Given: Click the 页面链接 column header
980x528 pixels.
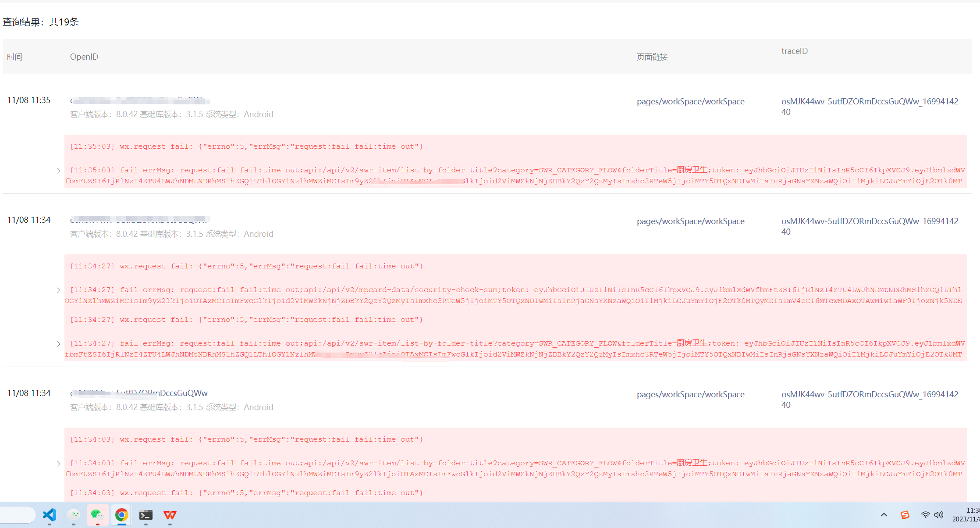Looking at the screenshot, I should [652, 57].
